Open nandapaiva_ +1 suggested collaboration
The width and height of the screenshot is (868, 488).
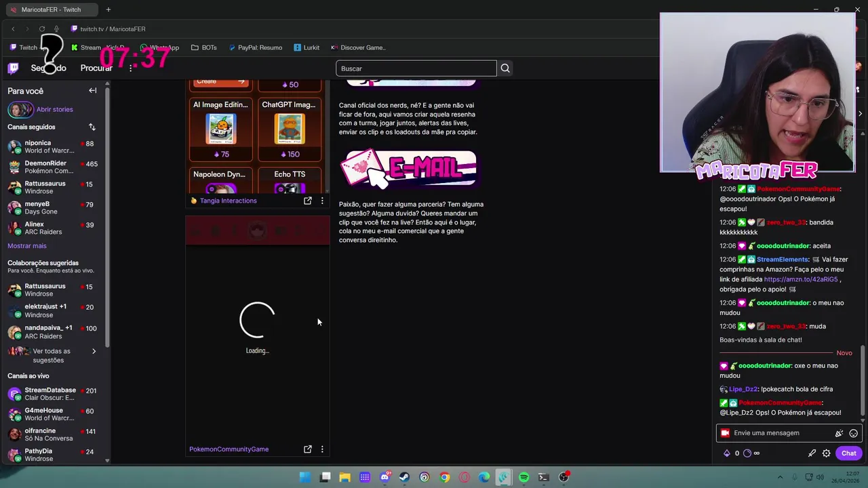(53, 332)
